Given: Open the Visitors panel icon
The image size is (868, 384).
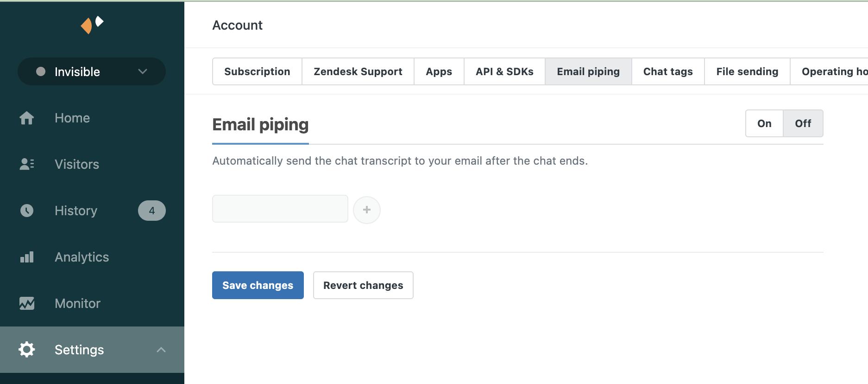Looking at the screenshot, I should (x=27, y=164).
